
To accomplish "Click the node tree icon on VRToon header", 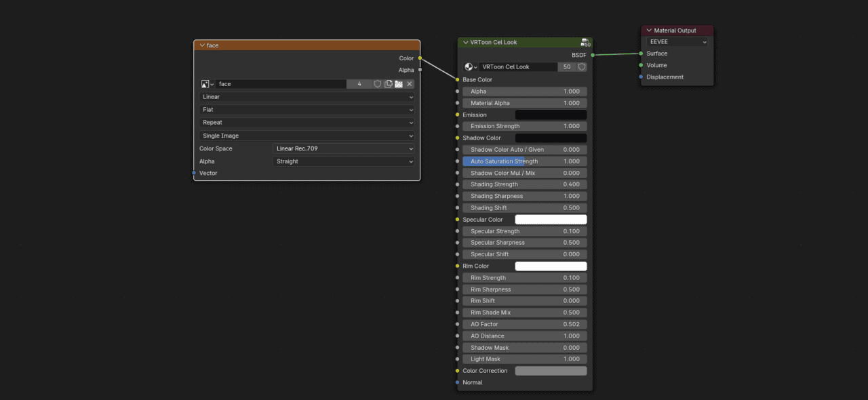I will click(585, 42).
